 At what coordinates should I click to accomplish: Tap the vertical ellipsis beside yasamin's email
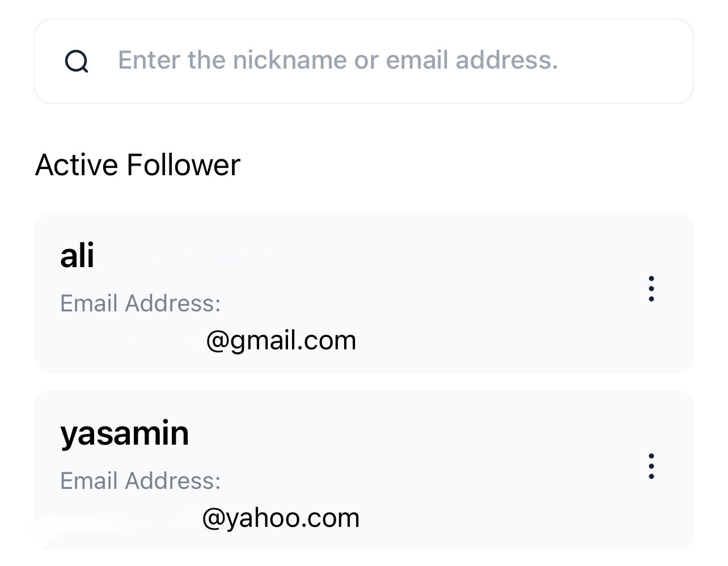(651, 466)
